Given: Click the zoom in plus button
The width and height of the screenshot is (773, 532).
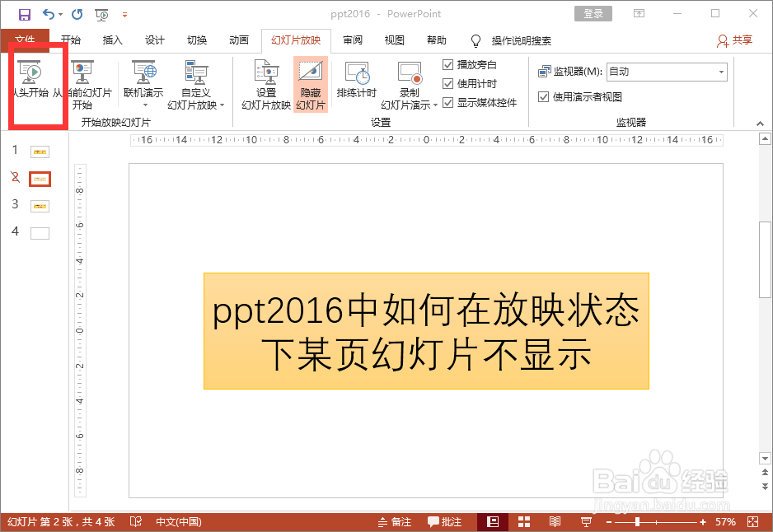Looking at the screenshot, I should click(702, 521).
